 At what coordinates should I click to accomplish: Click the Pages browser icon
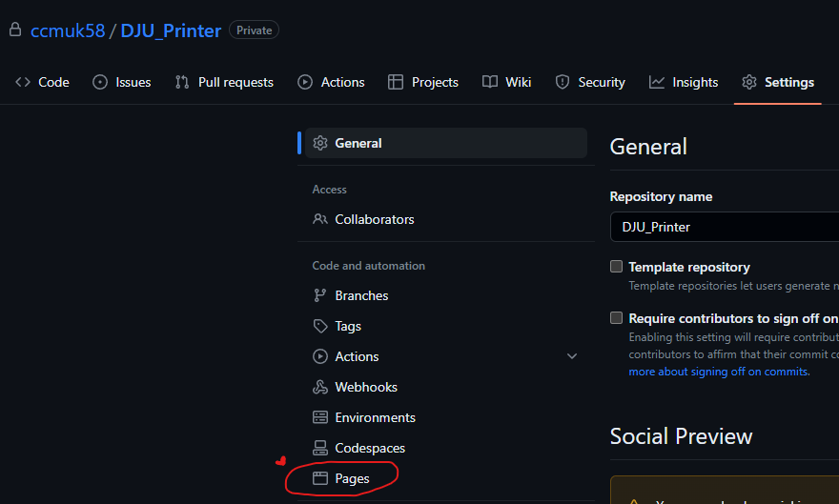click(320, 478)
